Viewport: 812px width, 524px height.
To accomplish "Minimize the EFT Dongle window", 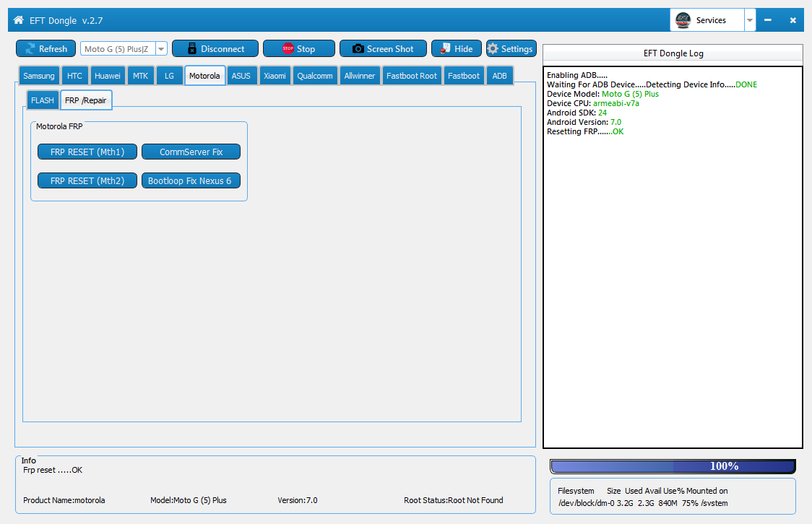I will 768,20.
